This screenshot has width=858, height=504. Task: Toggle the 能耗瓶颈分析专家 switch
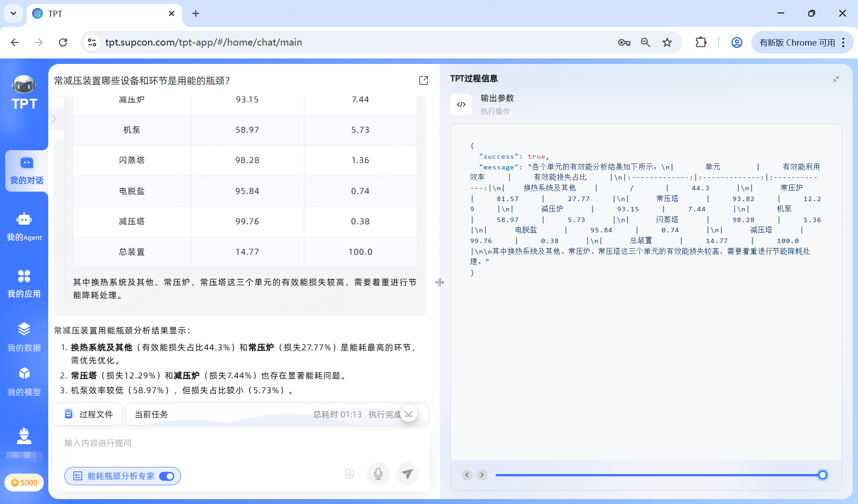(167, 476)
